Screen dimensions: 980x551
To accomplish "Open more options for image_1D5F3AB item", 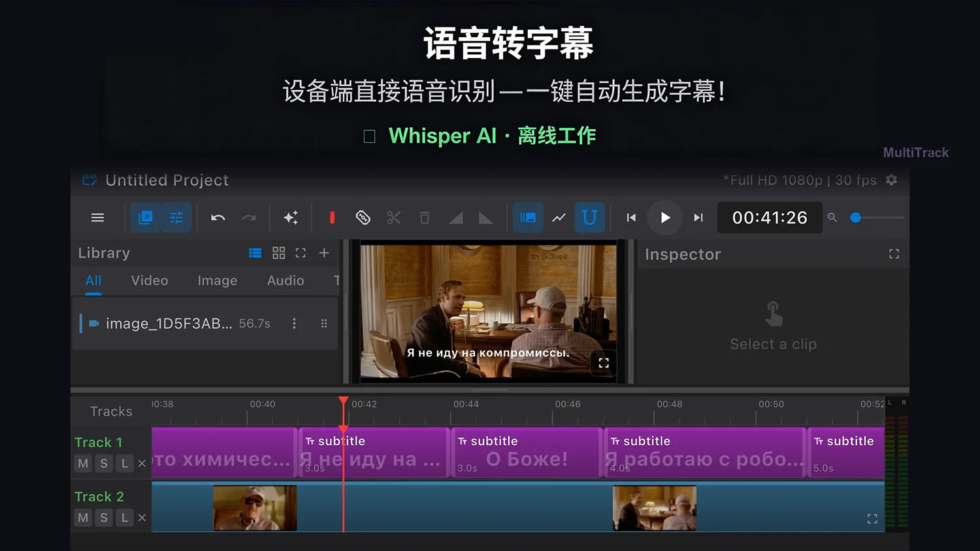I will click(294, 323).
